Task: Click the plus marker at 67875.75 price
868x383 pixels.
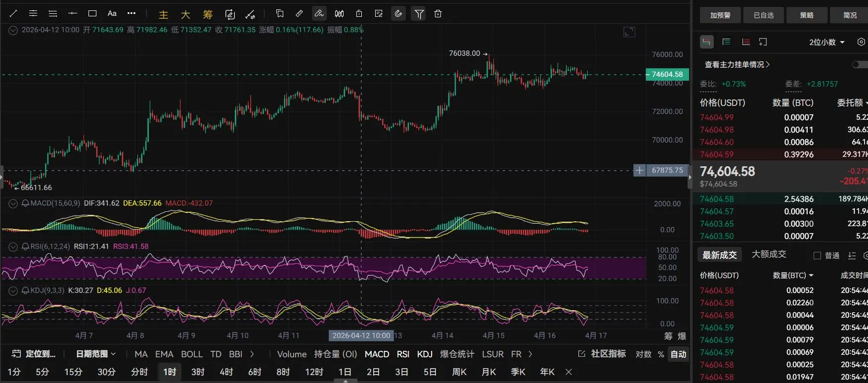Action: (639, 170)
